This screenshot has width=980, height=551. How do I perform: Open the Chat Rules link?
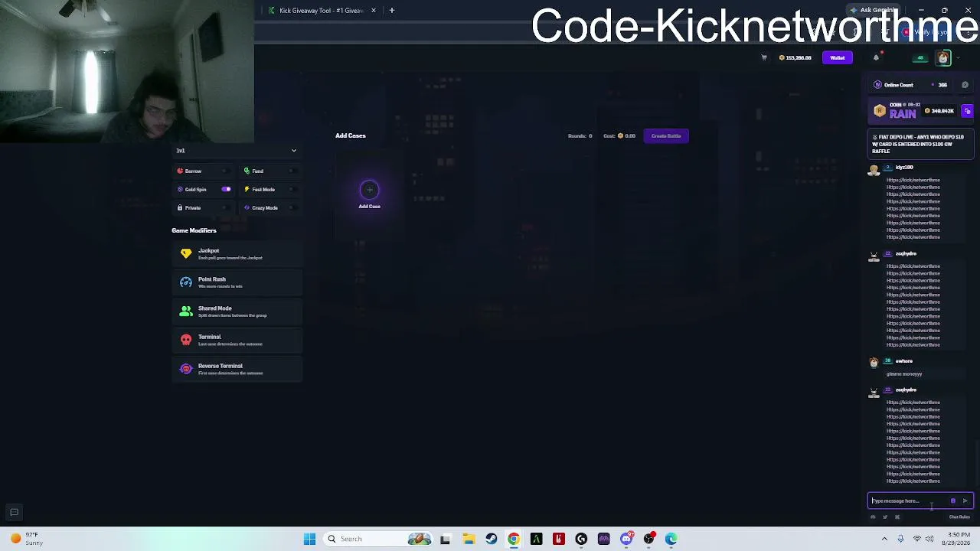pyautogui.click(x=959, y=517)
